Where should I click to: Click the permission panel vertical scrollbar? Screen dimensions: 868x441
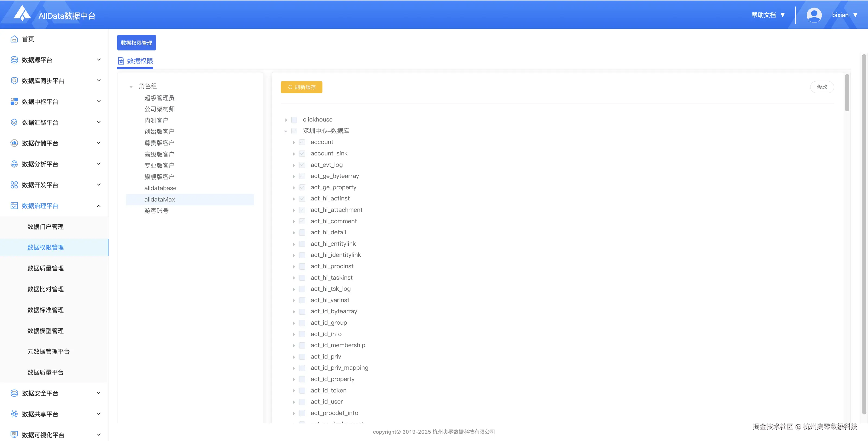(x=847, y=93)
